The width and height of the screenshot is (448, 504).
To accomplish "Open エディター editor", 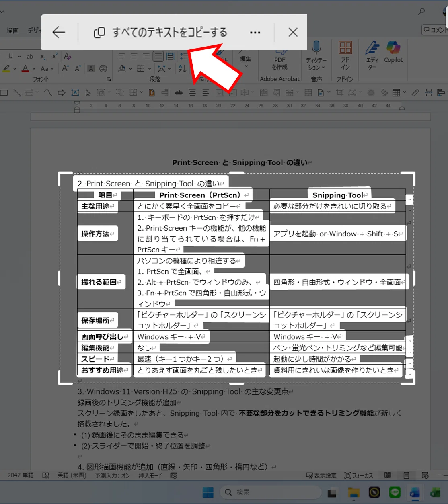I will pos(372,55).
